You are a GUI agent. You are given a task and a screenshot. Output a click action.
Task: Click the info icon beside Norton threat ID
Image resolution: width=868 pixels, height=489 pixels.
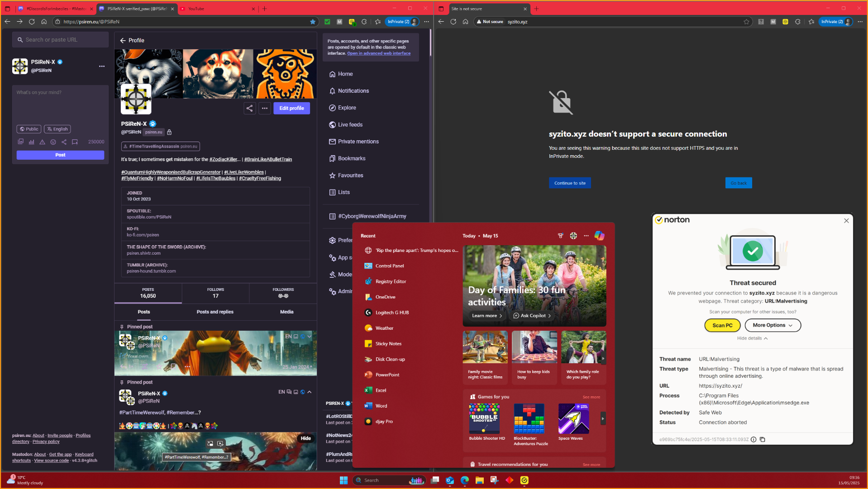tap(754, 439)
